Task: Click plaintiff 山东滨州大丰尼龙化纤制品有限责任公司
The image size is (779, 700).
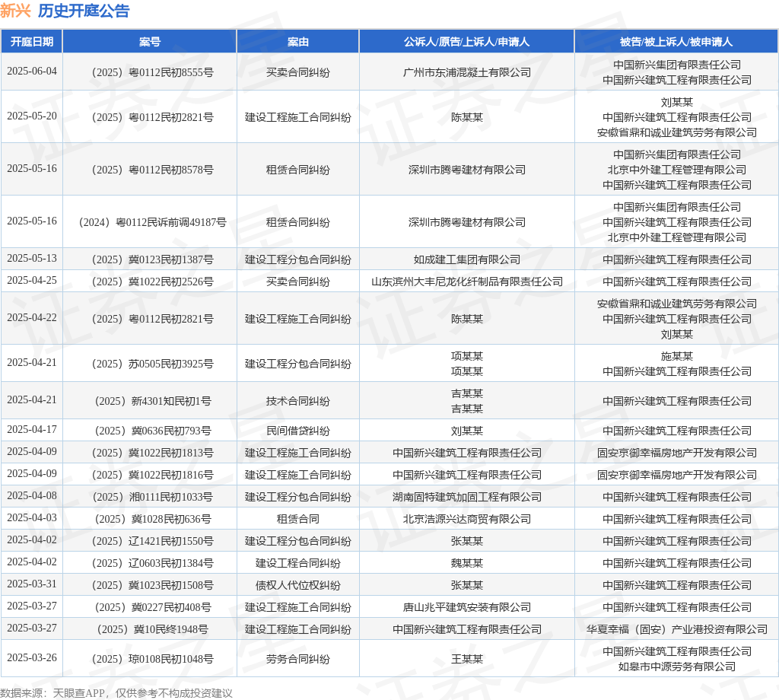Action: tap(466, 282)
